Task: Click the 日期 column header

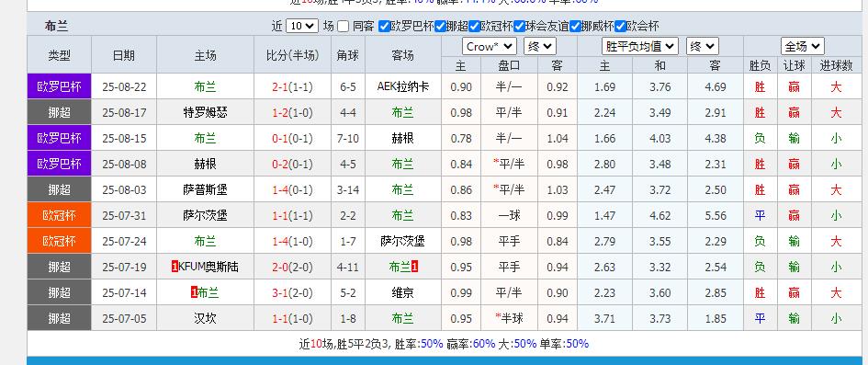Action: tap(124, 55)
